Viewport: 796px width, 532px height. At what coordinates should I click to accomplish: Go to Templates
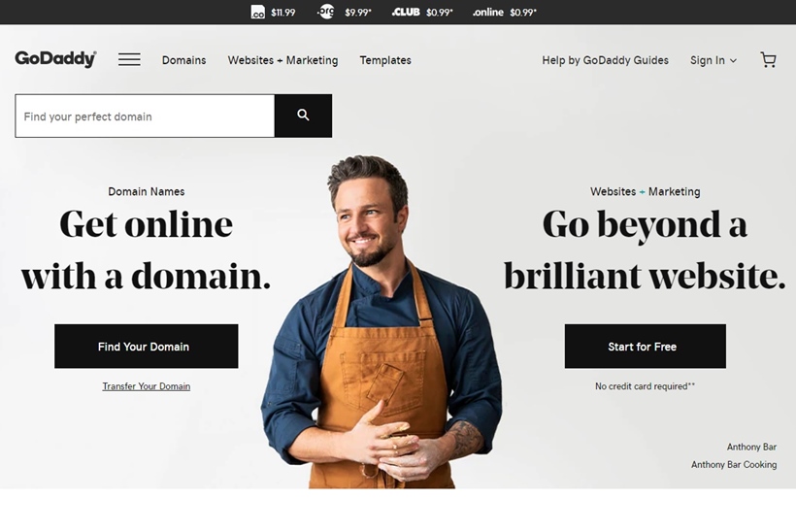coord(385,60)
